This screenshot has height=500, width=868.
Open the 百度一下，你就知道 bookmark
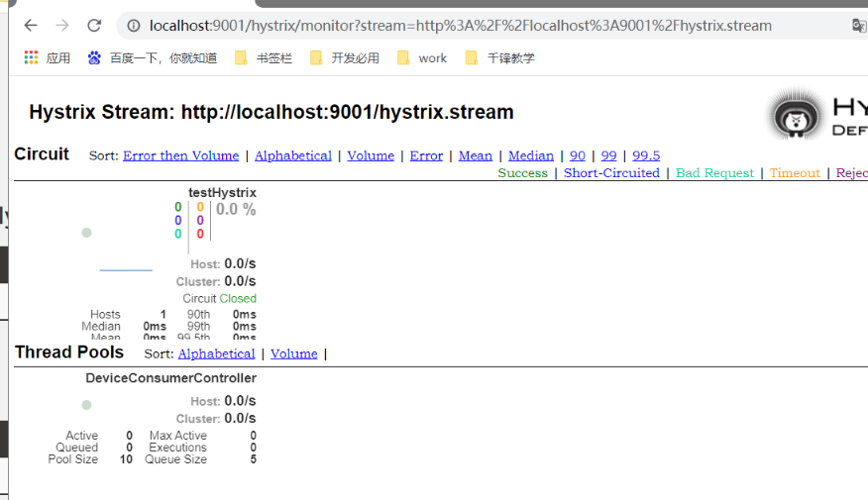(x=153, y=58)
